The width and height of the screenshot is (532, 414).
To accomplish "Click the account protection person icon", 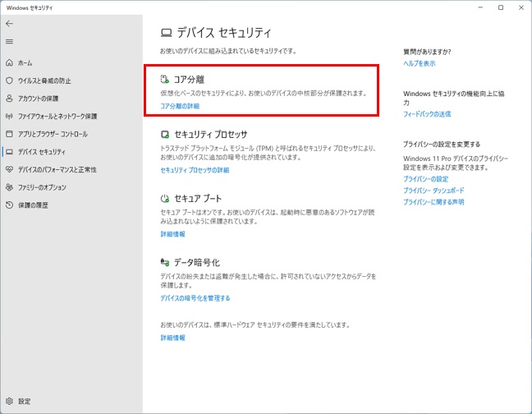I will [x=10, y=98].
